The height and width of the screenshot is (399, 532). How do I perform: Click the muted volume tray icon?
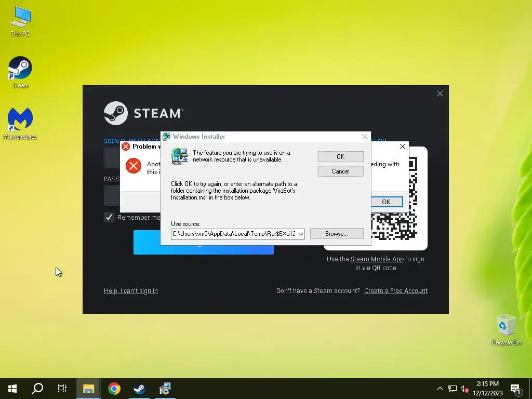(x=464, y=389)
